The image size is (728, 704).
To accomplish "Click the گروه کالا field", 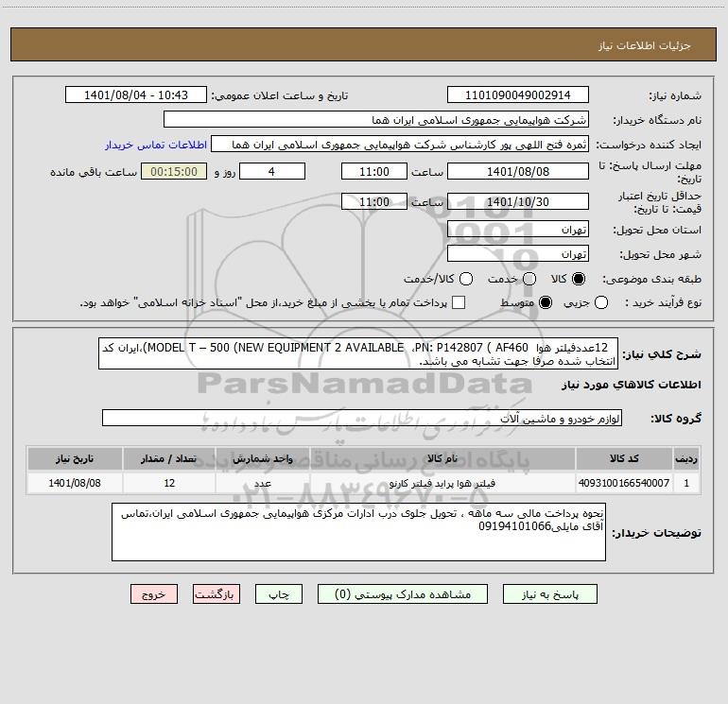I will pyautogui.click(x=362, y=418).
